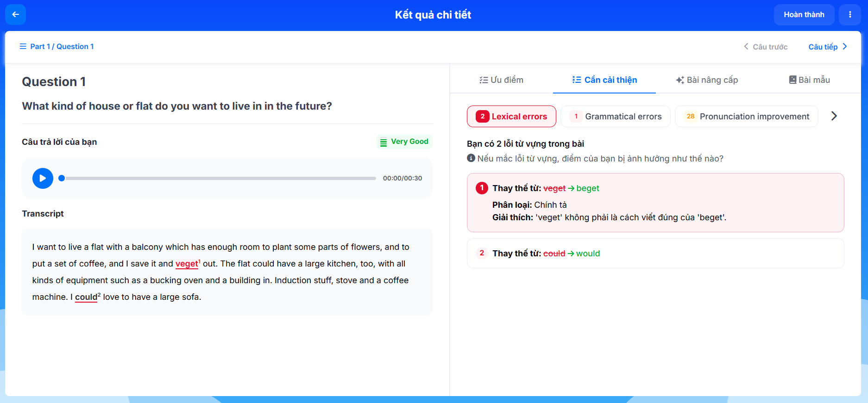Go to previous question Câu trước
868x403 pixels.
pos(766,47)
